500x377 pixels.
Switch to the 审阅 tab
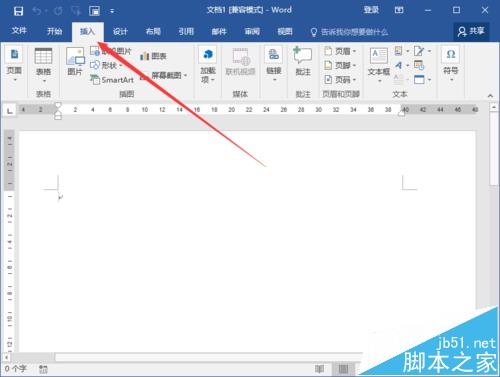(x=252, y=32)
